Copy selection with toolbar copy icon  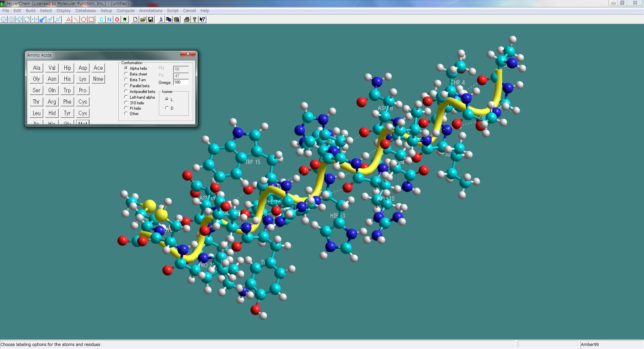point(169,19)
